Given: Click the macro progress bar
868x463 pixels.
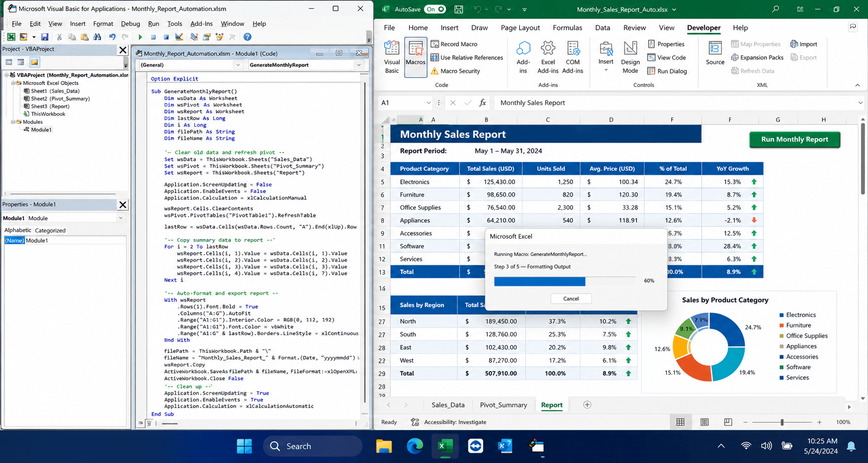Looking at the screenshot, I should click(x=565, y=281).
